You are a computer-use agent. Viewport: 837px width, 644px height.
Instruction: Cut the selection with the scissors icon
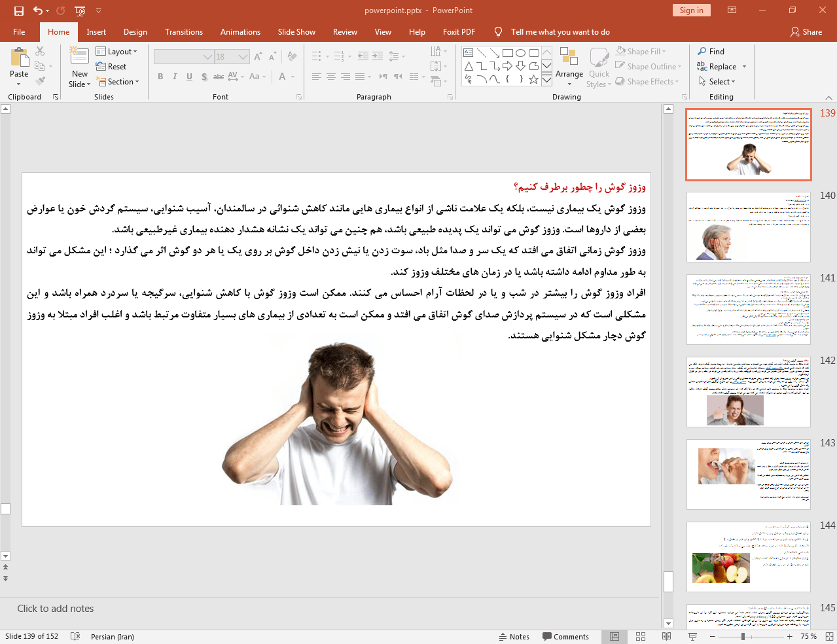pyautogui.click(x=40, y=51)
